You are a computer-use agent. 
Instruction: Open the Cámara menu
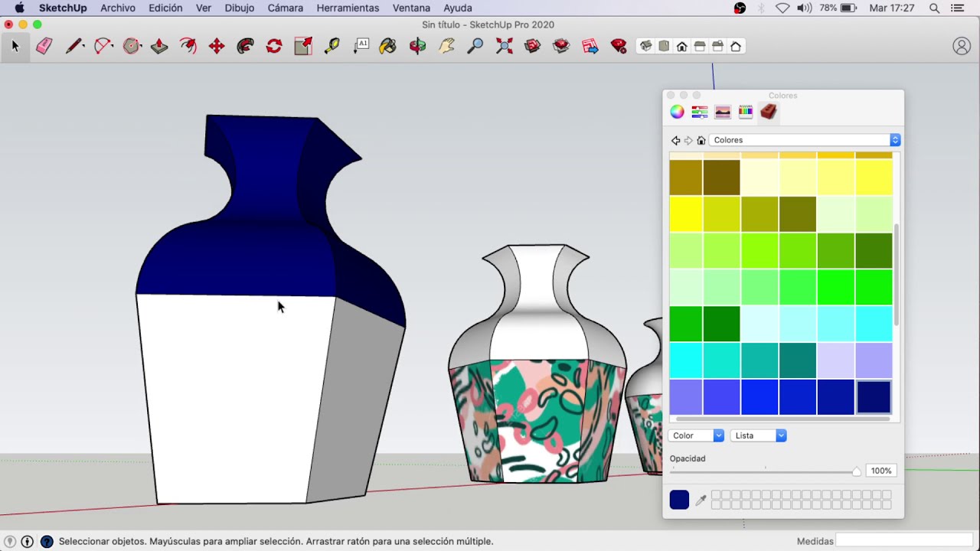click(286, 8)
